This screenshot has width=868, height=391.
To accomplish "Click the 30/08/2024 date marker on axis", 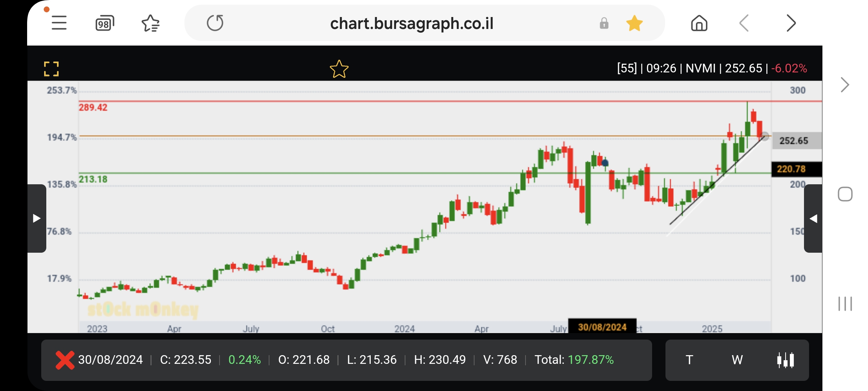I will 602,327.
